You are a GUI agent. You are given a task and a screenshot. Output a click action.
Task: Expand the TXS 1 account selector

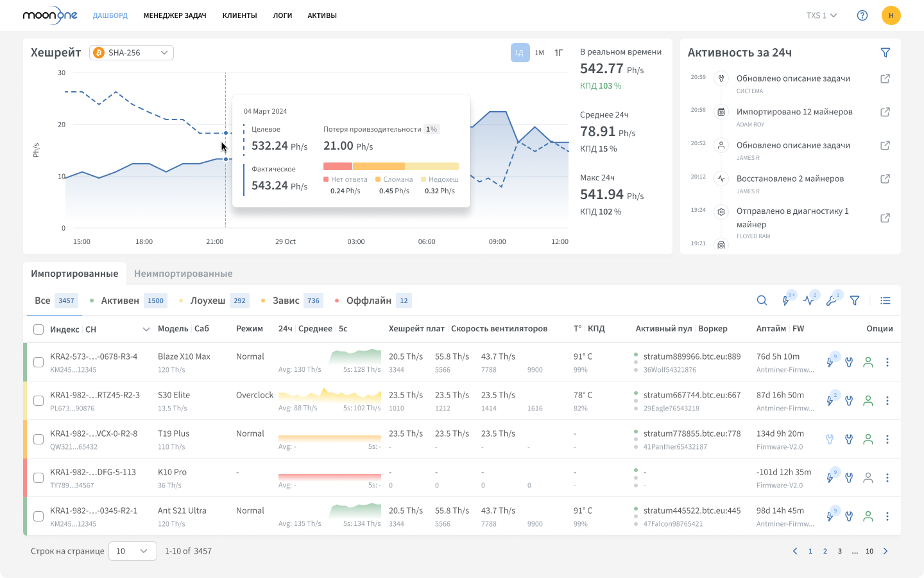pos(821,15)
